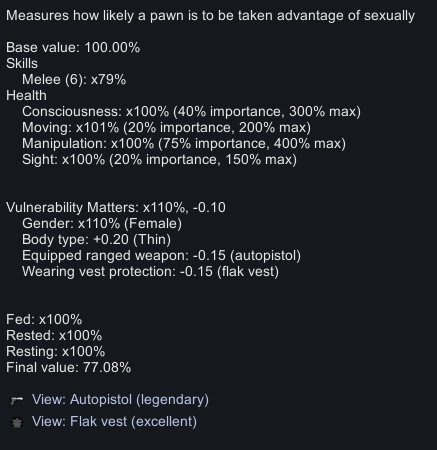437x450 pixels.
Task: Select the Moving x101% line
Action: [166, 128]
